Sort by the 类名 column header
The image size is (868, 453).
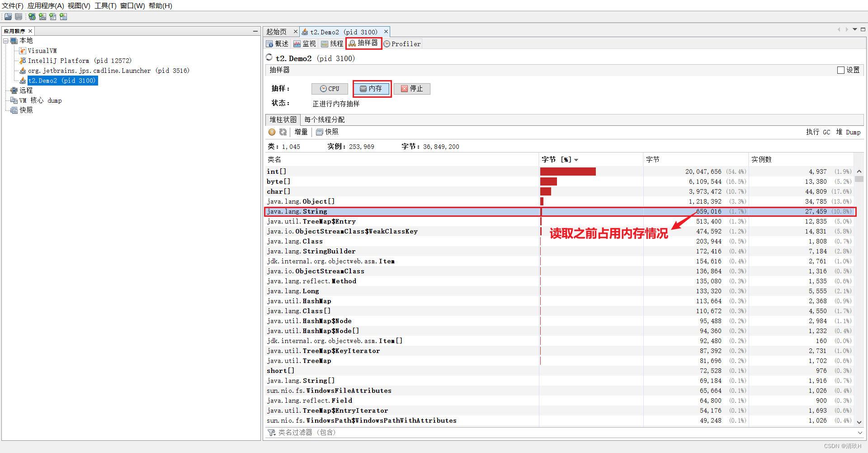coord(402,159)
